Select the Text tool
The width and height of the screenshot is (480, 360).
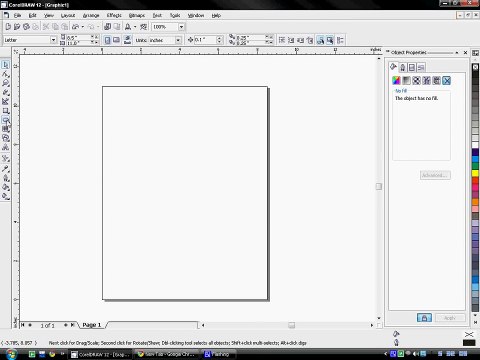coord(5,147)
